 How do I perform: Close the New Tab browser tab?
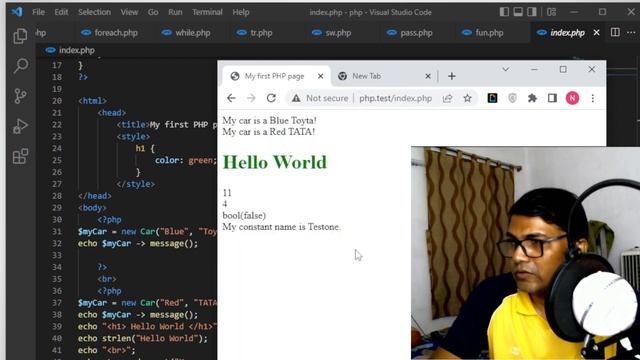428,76
